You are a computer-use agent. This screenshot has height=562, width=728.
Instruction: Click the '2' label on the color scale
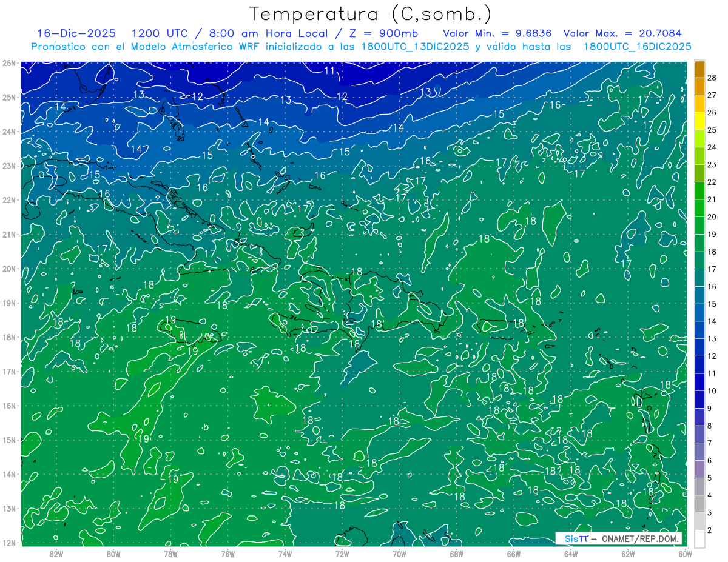710,530
